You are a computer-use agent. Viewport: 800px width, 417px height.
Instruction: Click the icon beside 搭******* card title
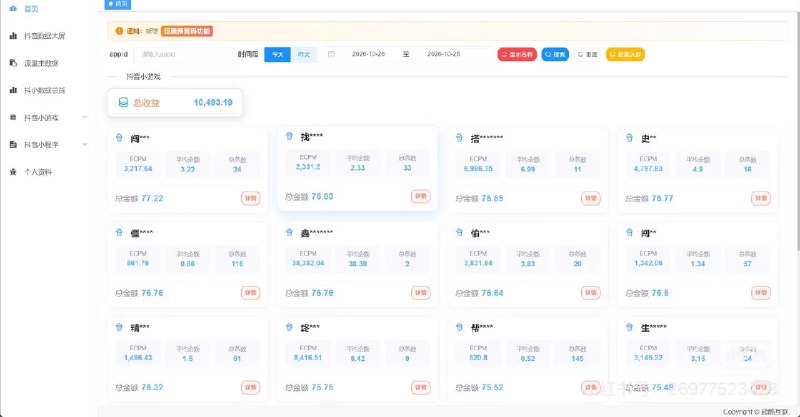pos(459,138)
